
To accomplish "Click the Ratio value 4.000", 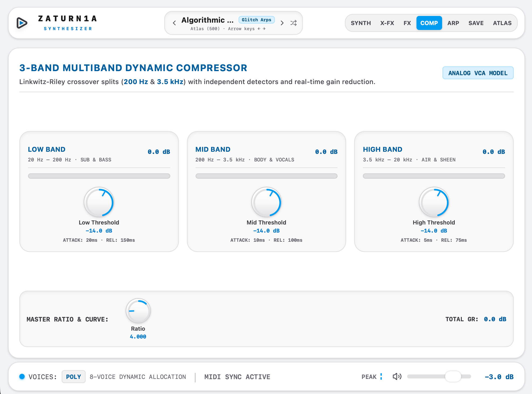I will point(138,337).
